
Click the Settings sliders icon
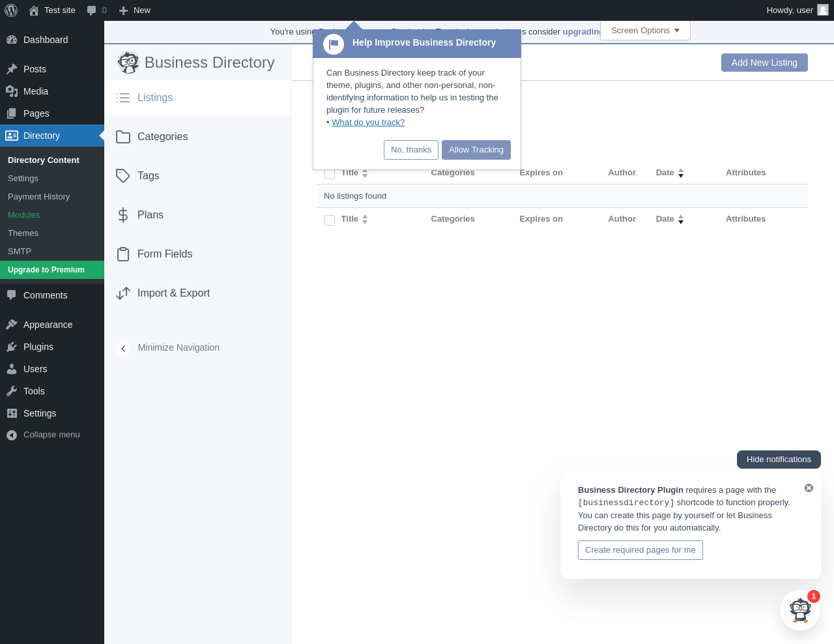(x=12, y=413)
